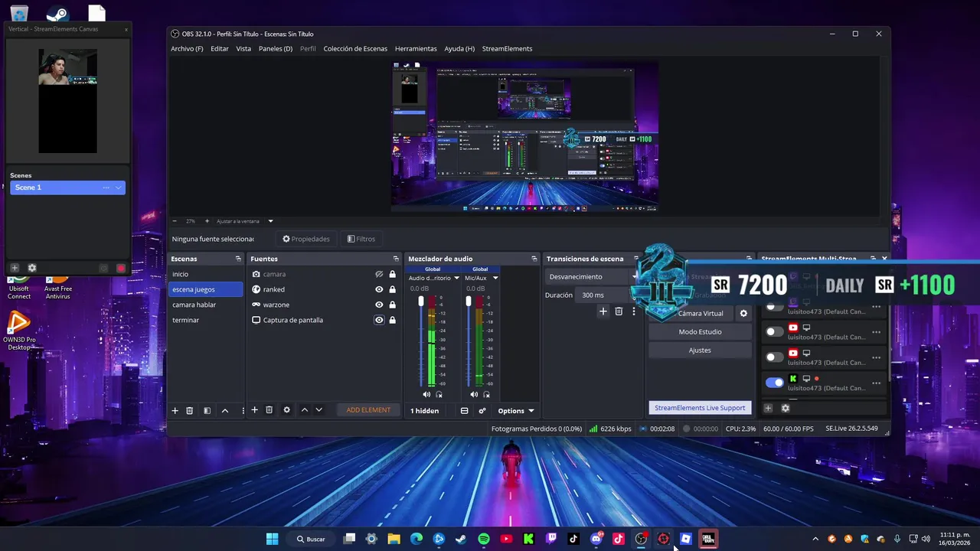Open the Colección de Escenas menu

355,48
